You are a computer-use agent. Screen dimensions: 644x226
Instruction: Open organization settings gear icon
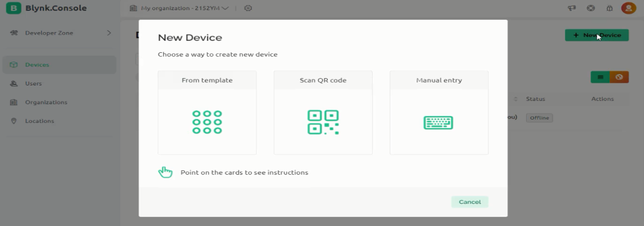coord(248,8)
